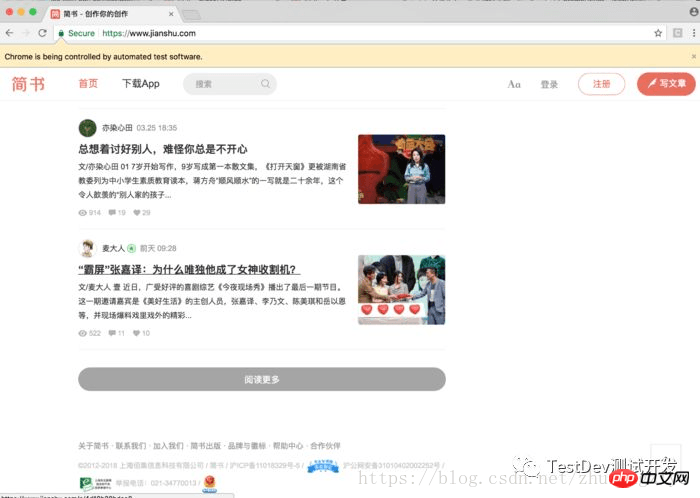Click the 搜索 search input field

pyautogui.click(x=230, y=84)
